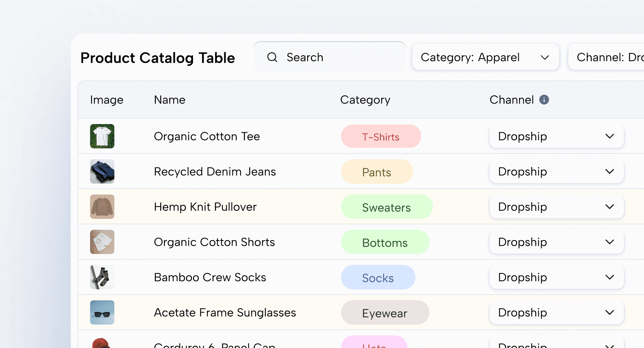Open the Channel filter dropdown in toolbar
This screenshot has height=348, width=644.
coord(607,57)
